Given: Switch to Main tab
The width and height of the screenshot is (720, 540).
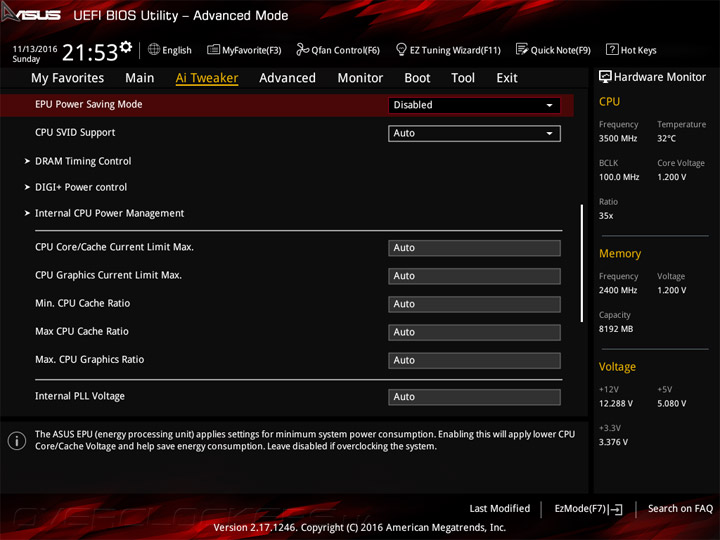Looking at the screenshot, I should 140,78.
